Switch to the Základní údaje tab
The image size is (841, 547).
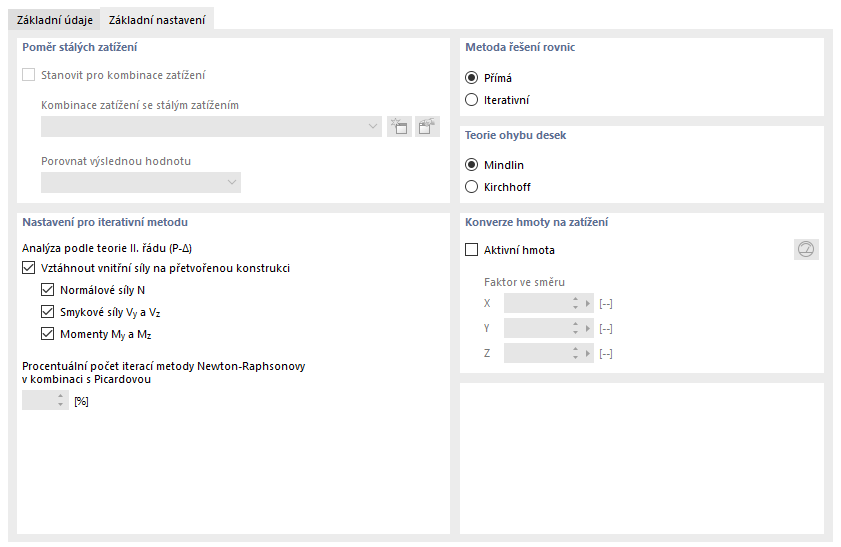tap(54, 20)
